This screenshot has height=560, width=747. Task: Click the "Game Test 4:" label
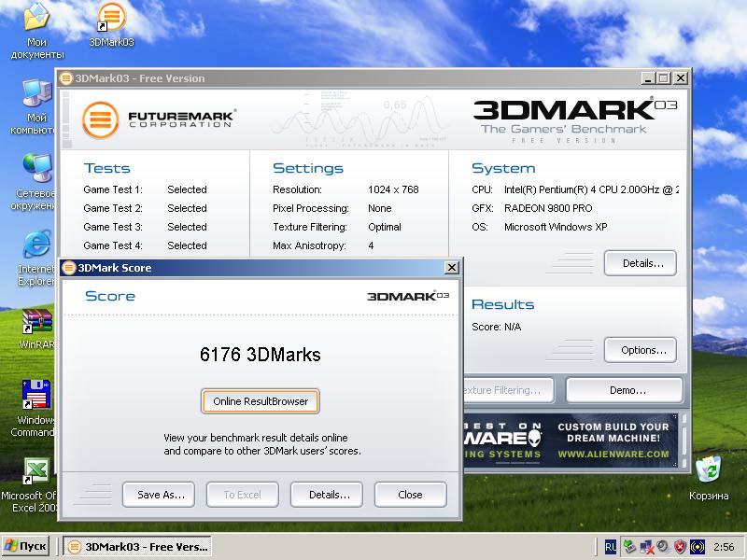tap(113, 245)
